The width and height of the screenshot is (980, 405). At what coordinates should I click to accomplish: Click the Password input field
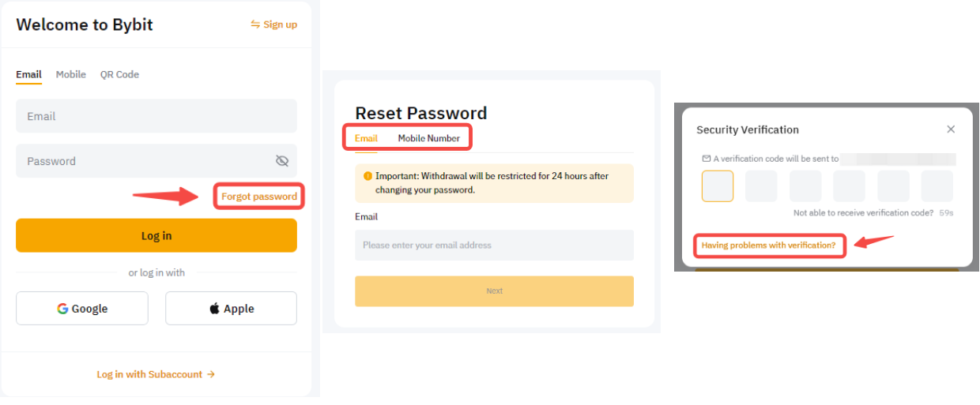(x=142, y=161)
